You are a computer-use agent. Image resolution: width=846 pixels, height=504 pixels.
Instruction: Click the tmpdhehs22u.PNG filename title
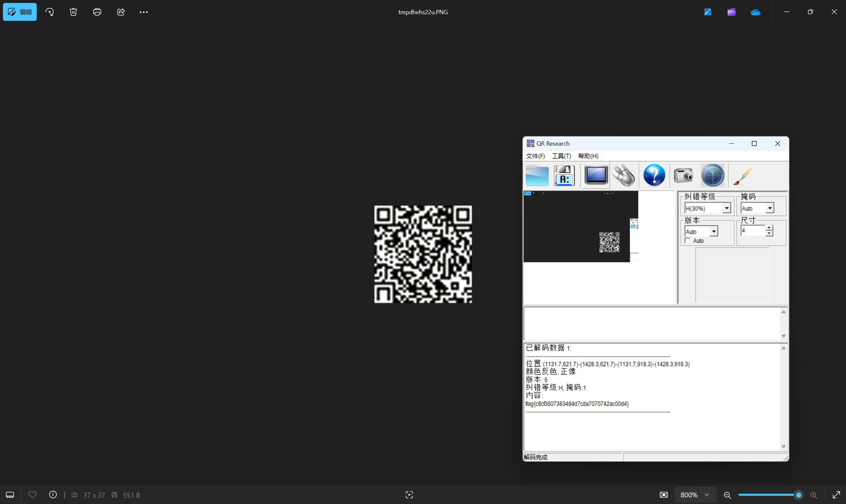[423, 12]
